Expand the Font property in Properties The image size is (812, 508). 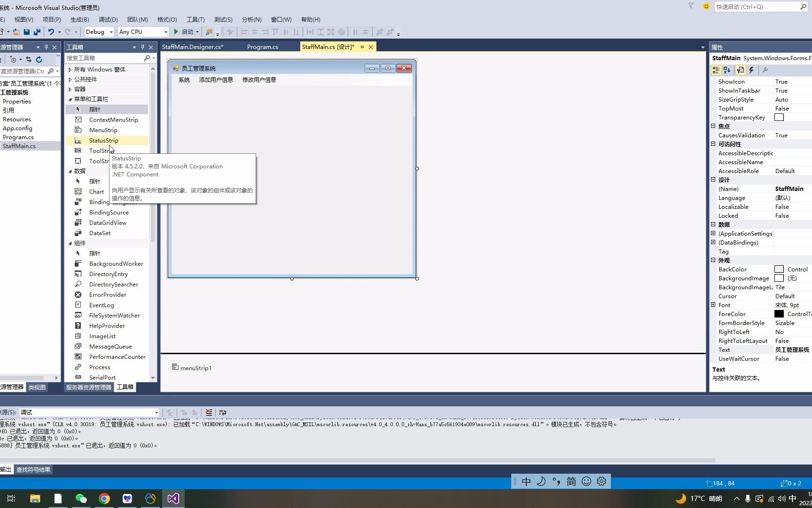[x=713, y=305]
